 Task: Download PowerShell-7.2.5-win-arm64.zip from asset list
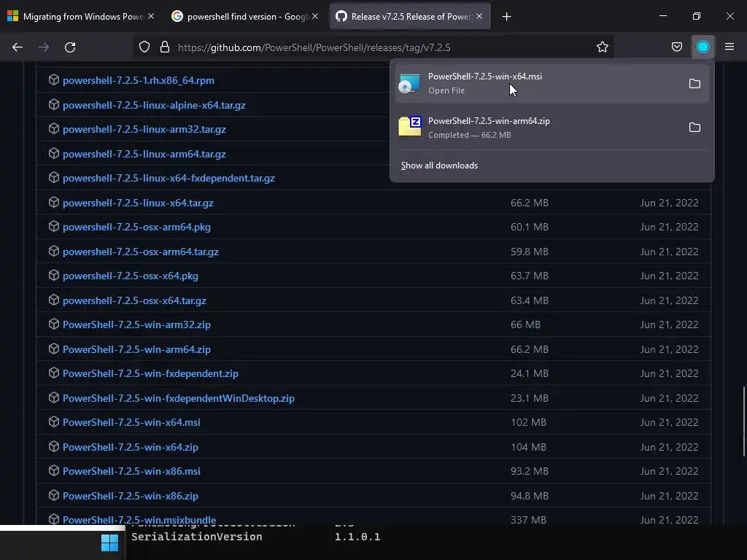(136, 349)
